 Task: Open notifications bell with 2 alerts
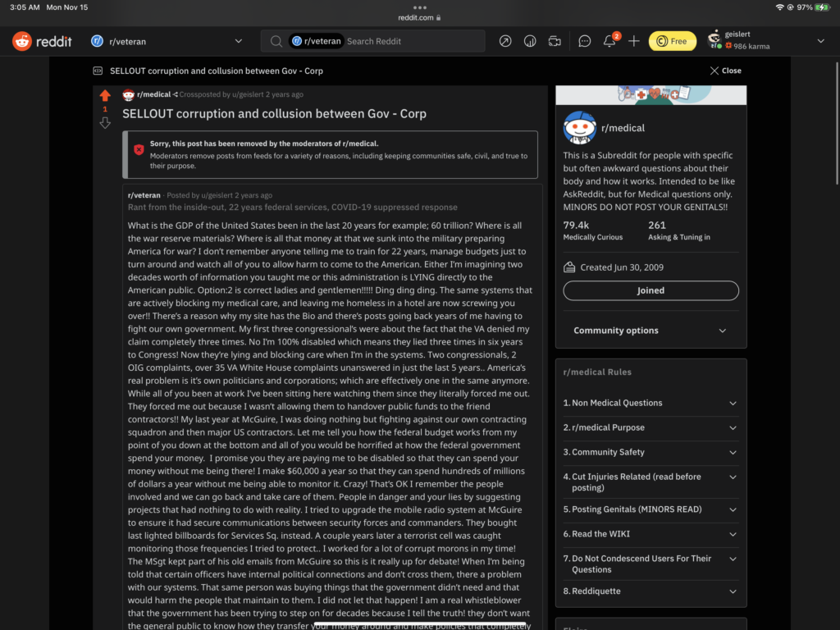point(609,41)
